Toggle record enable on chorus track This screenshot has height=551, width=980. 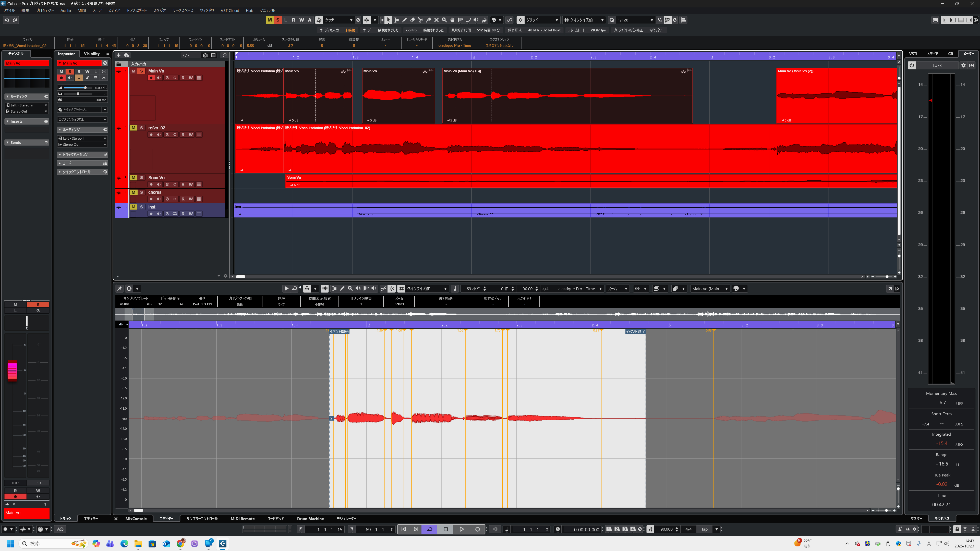point(151,199)
